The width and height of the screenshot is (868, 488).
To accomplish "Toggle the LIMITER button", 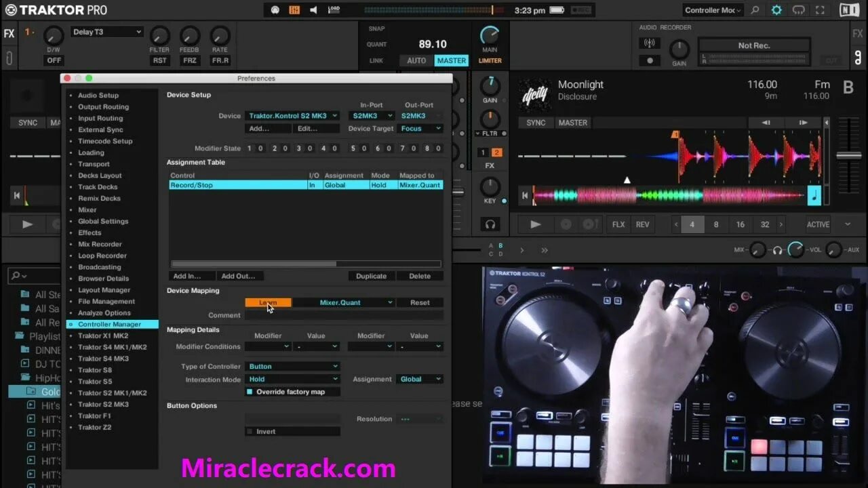I will (x=490, y=60).
